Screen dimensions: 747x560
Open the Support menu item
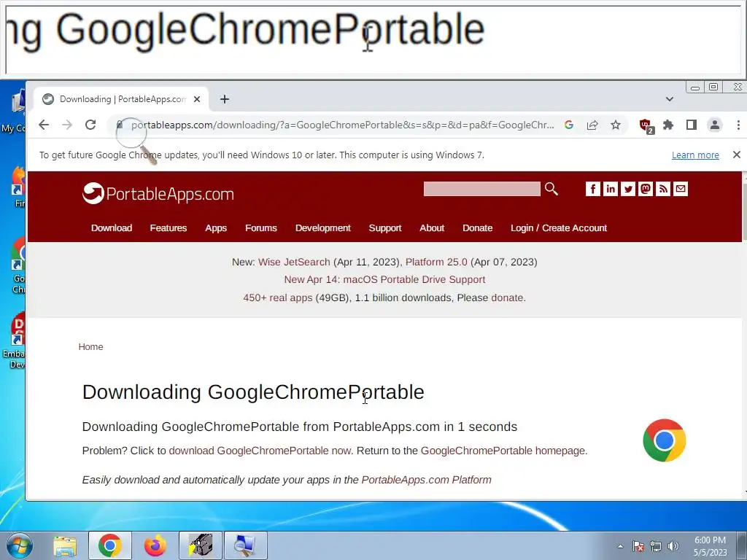point(385,227)
